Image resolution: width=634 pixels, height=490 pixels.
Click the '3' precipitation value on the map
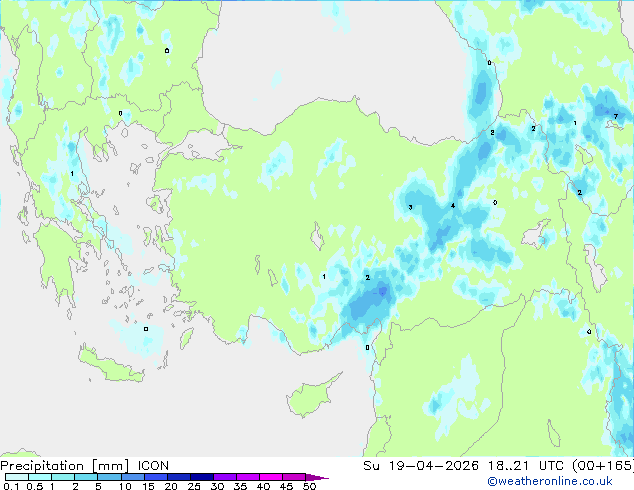point(410,207)
